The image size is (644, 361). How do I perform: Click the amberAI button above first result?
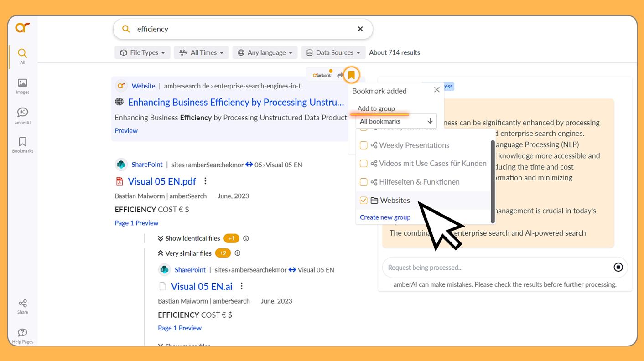point(322,75)
